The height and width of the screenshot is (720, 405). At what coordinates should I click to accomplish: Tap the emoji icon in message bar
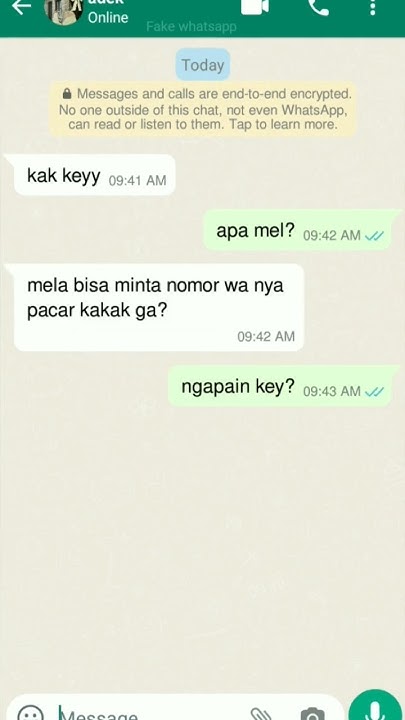point(30,713)
